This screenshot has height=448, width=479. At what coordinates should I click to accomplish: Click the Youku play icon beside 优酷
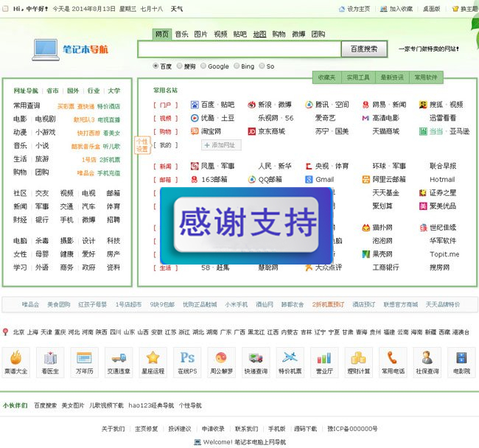[195, 118]
